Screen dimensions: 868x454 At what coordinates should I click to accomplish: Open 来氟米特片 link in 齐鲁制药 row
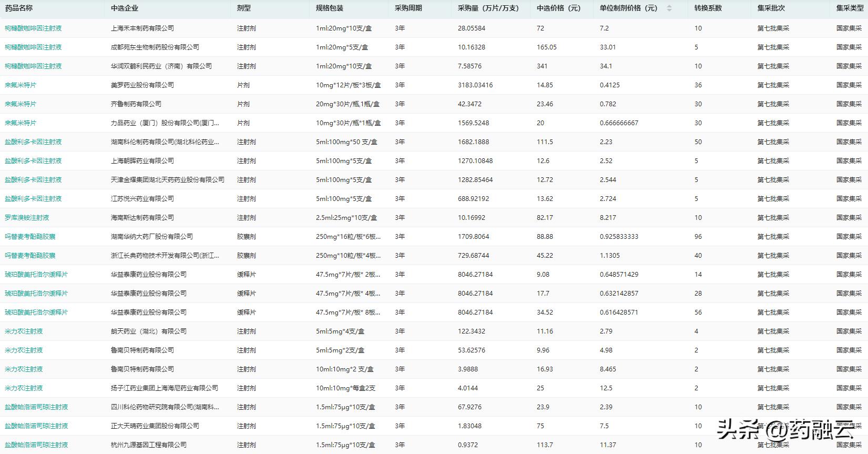[x=21, y=104]
